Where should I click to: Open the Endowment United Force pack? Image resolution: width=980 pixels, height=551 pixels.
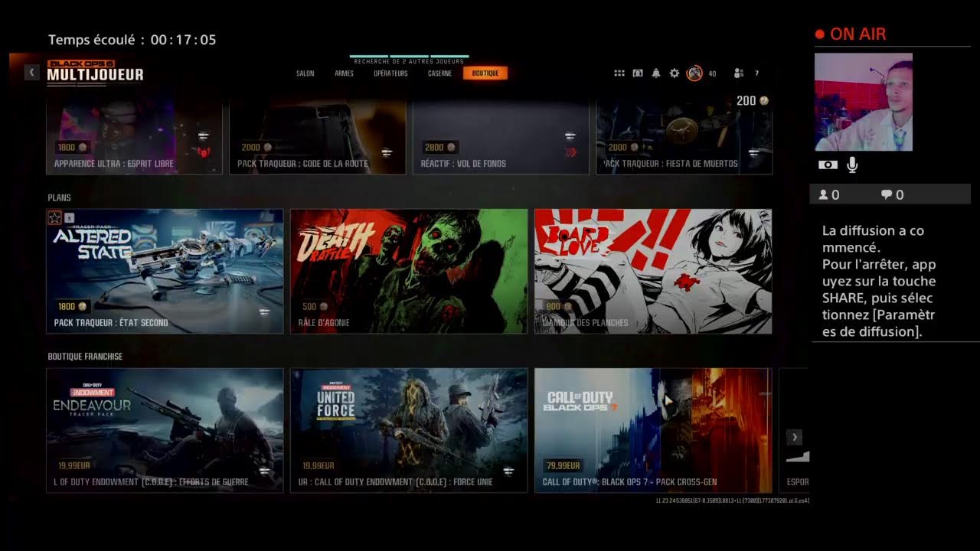(409, 430)
